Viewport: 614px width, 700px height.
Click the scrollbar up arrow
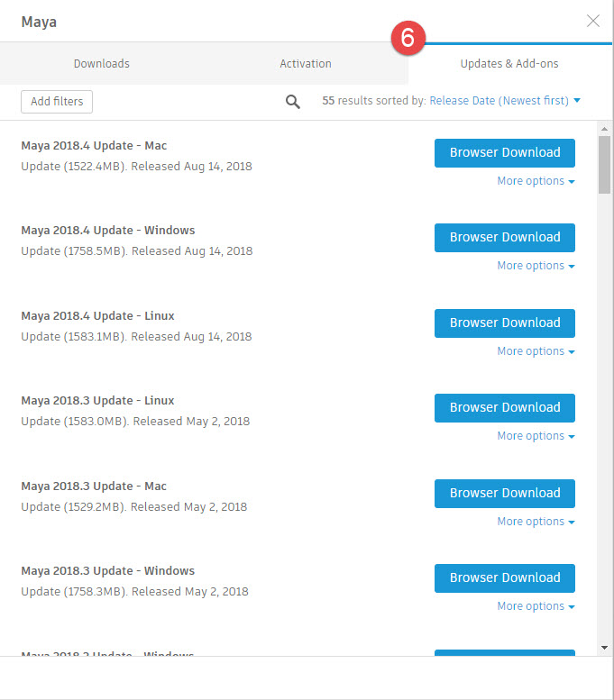point(604,129)
